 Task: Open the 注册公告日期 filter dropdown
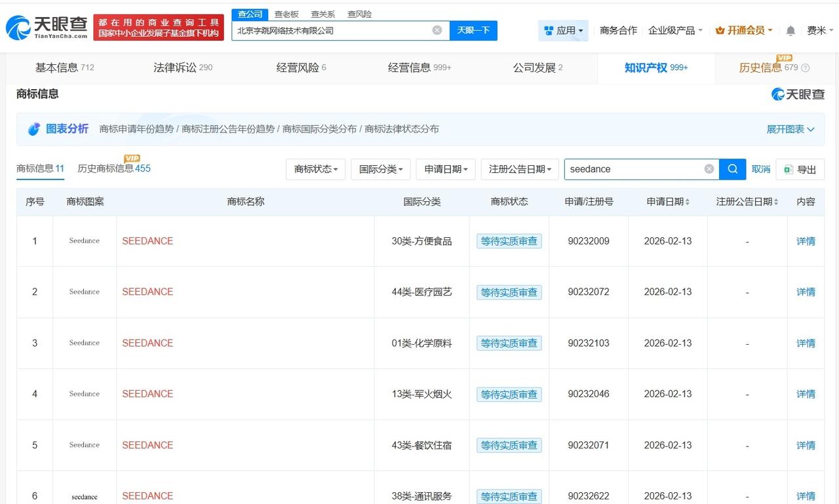[x=520, y=169]
